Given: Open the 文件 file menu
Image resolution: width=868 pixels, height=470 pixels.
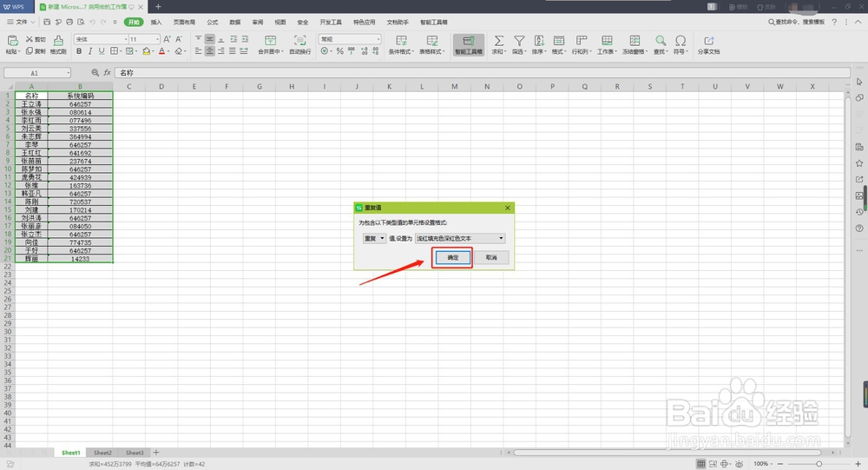Looking at the screenshot, I should click(21, 23).
